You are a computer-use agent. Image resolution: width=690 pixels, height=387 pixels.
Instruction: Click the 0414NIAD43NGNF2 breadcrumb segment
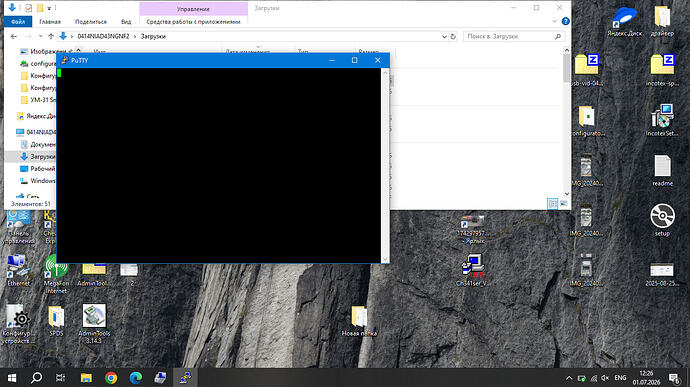coord(103,37)
